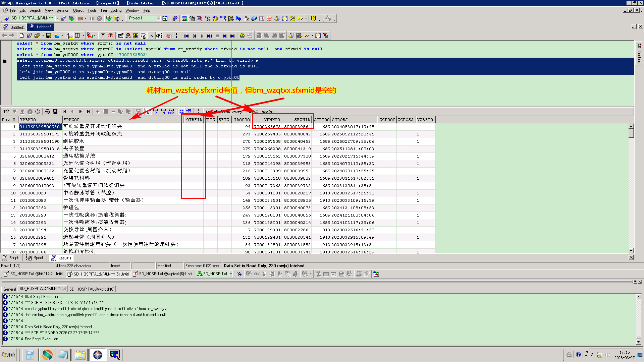Click the Execute (green play) toolbar button

click(202, 36)
